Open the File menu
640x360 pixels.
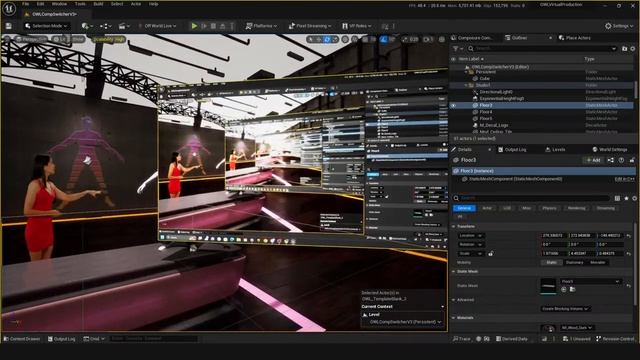[x=25, y=4]
